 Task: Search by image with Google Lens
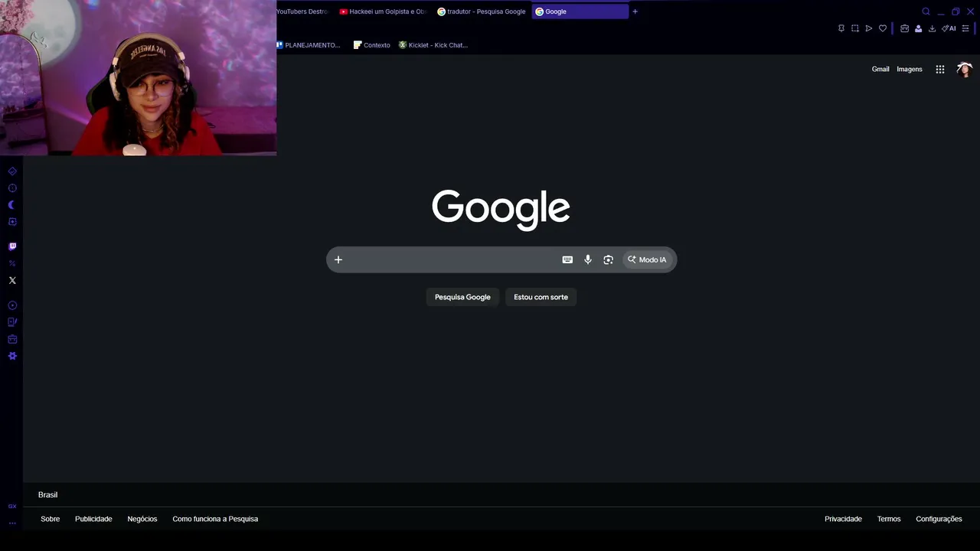tap(608, 259)
